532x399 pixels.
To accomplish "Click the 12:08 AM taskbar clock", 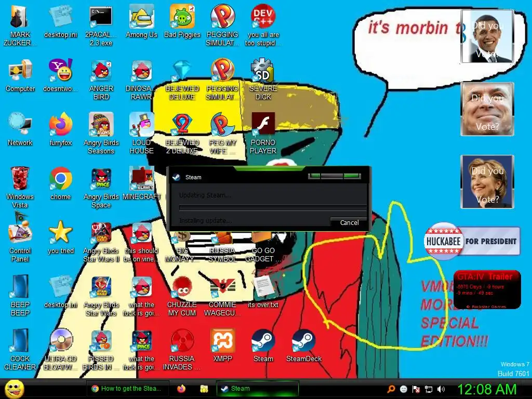I will click(486, 389).
